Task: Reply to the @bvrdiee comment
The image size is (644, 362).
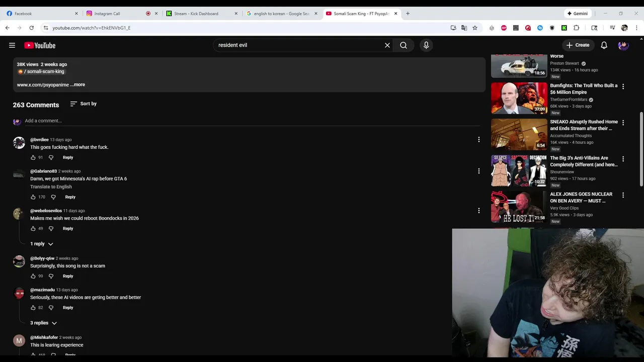Action: [68, 157]
